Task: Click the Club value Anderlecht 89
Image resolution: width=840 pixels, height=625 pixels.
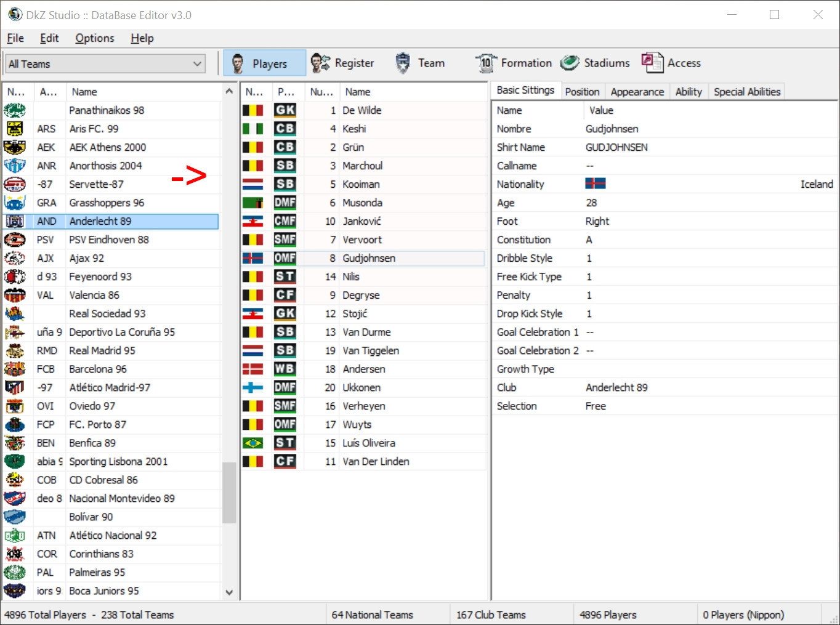Action: tap(616, 387)
